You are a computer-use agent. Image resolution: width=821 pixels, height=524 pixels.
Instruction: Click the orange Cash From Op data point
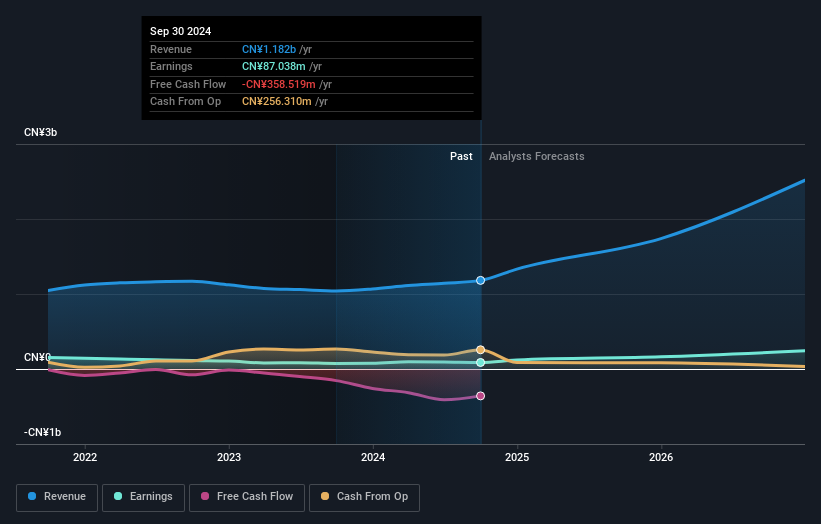(480, 350)
